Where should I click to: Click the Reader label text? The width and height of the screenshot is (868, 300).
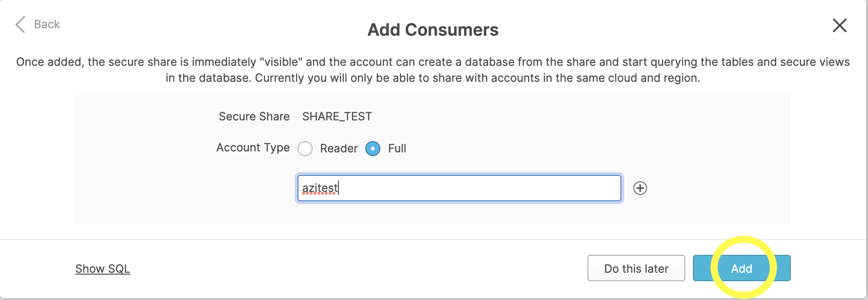coord(338,149)
